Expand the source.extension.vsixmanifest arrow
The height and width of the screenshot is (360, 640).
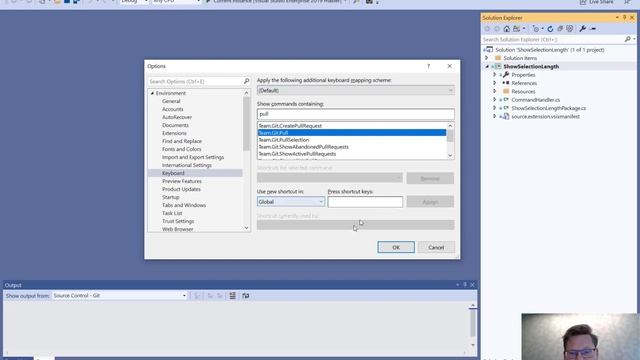click(494, 116)
